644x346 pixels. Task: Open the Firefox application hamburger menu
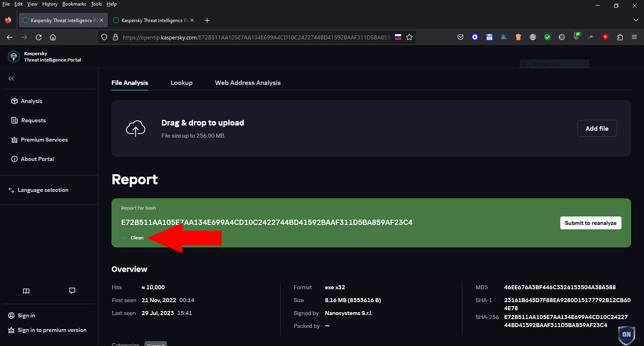634,37
